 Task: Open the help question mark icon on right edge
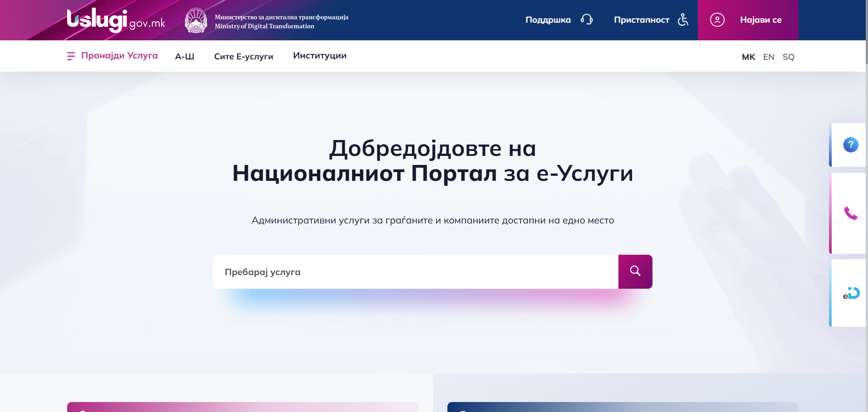pyautogui.click(x=851, y=145)
